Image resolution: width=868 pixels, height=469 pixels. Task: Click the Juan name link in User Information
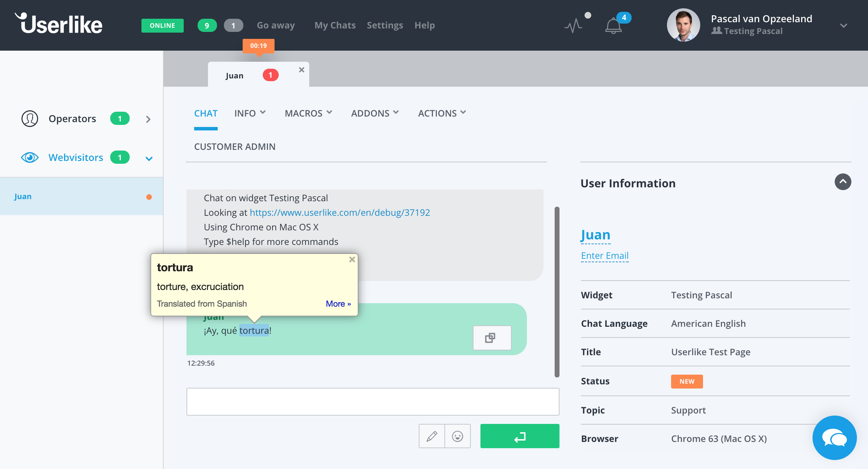[596, 235]
